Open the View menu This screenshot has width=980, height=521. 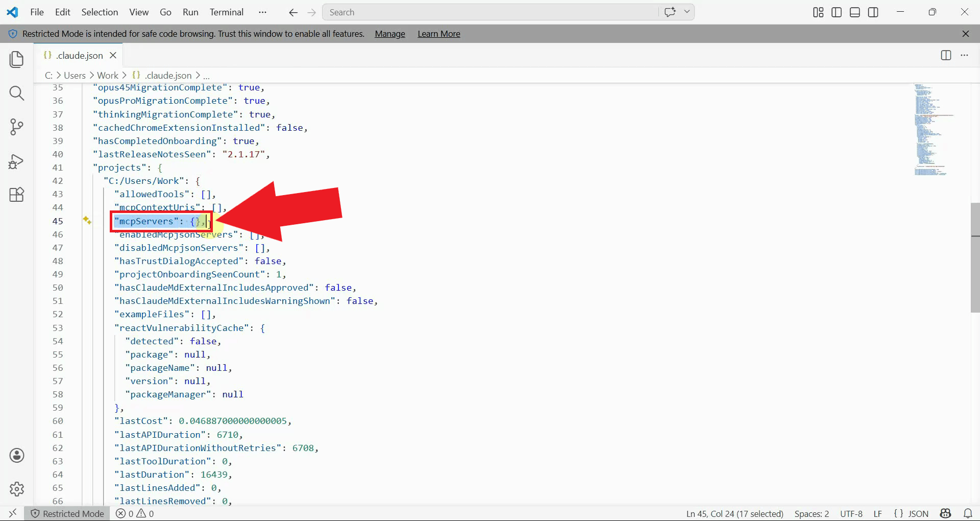[139, 12]
